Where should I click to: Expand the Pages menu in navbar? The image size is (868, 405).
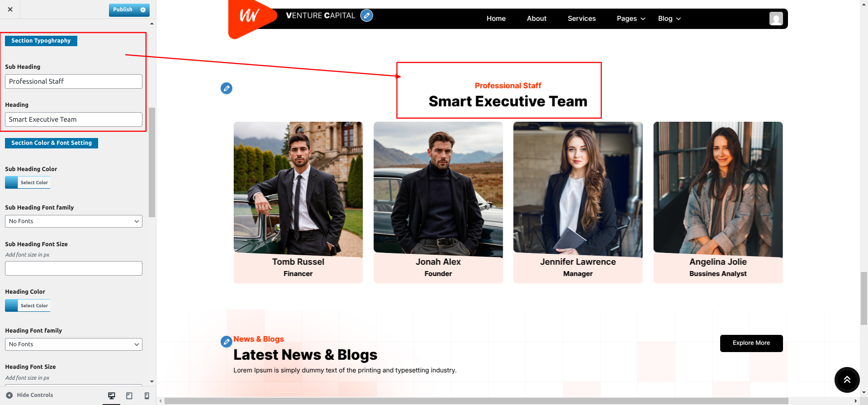(x=631, y=19)
